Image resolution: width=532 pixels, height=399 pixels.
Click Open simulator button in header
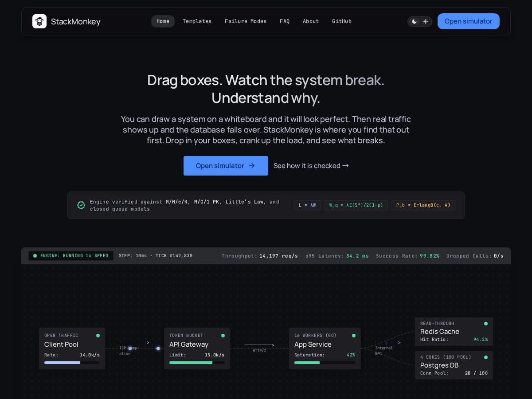[469, 21]
